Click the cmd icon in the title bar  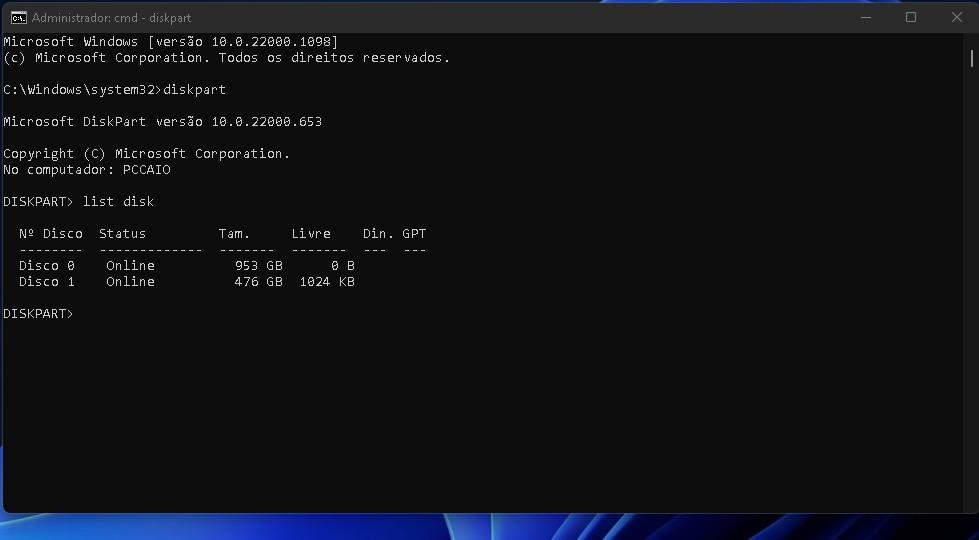(19, 17)
